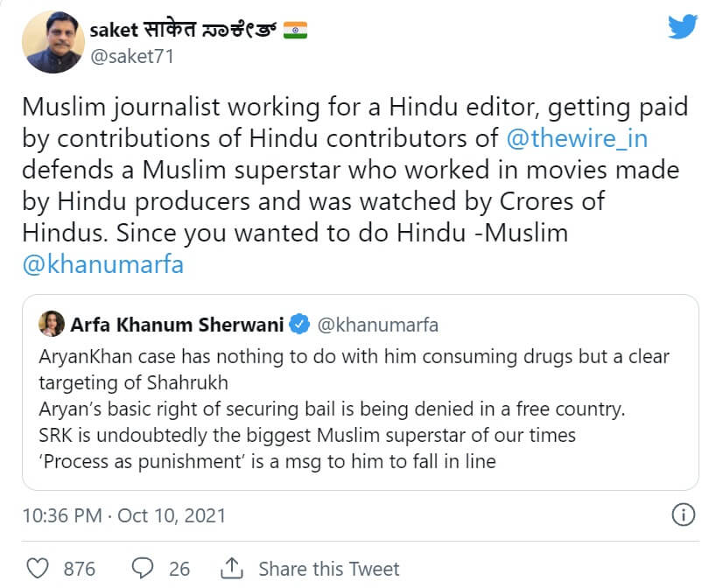Open the @khanumarfa mention in tweet text

(102, 265)
